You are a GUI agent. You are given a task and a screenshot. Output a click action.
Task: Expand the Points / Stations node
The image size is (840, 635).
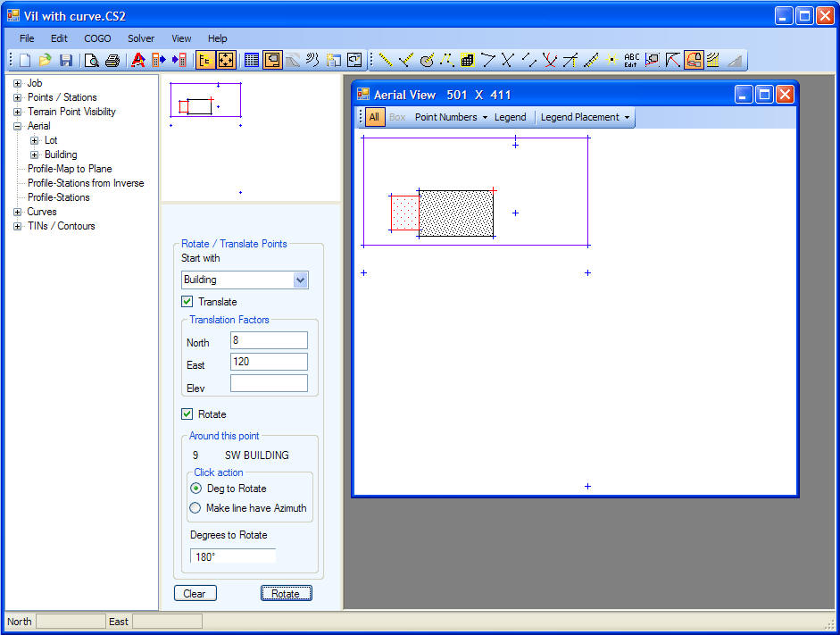[x=17, y=97]
